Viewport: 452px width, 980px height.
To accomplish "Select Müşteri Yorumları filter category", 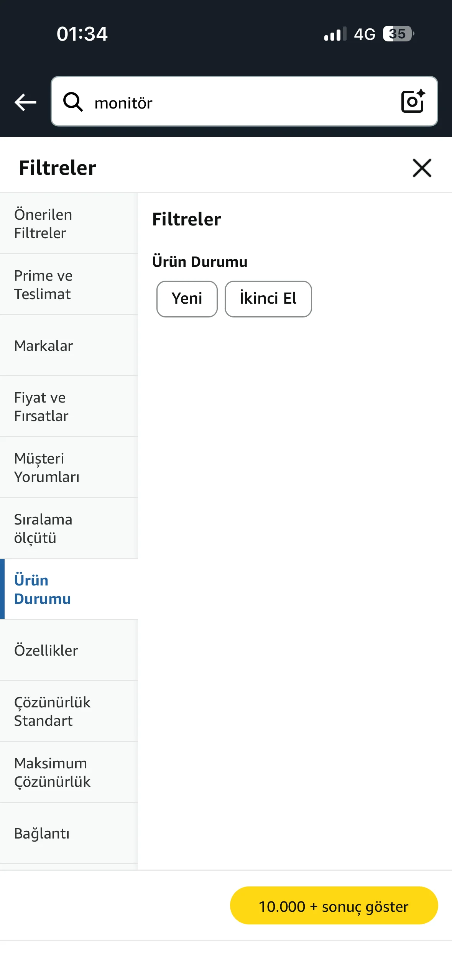I will point(69,467).
